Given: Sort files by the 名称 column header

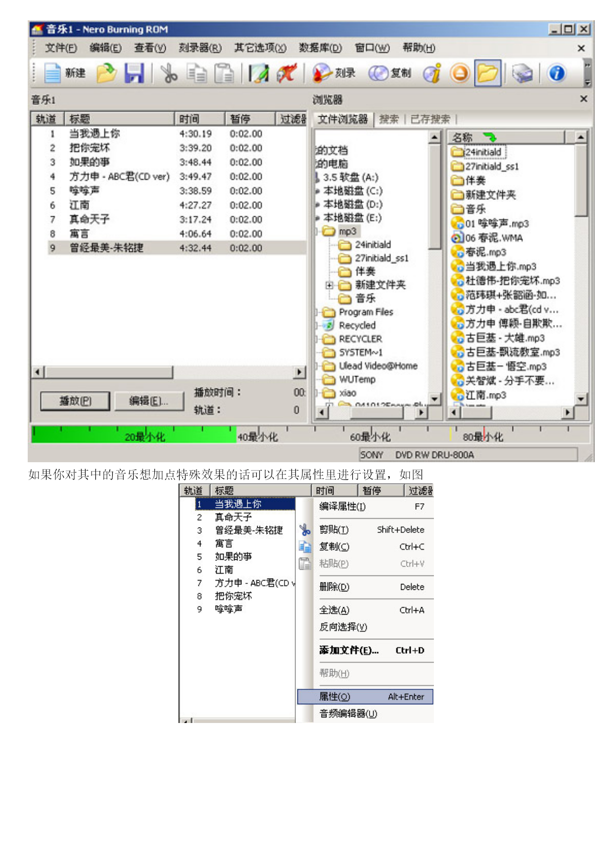Looking at the screenshot, I should point(506,137).
